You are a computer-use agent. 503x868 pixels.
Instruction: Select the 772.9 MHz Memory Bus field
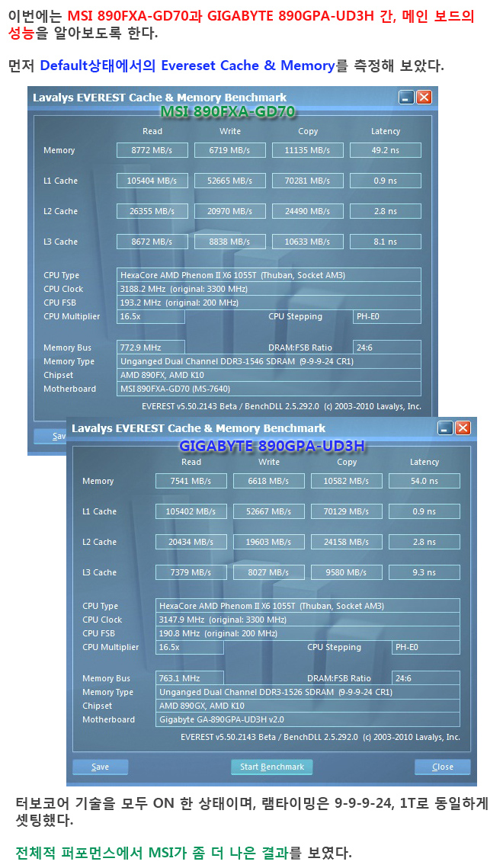pos(150,348)
